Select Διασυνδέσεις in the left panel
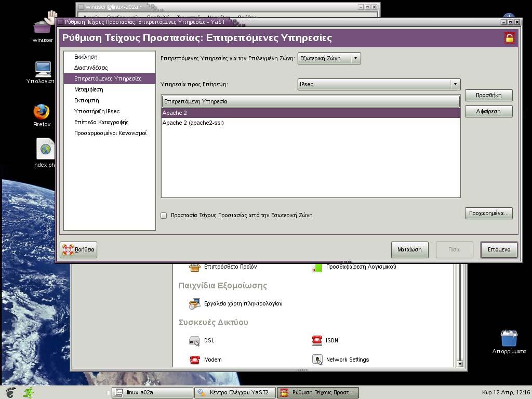The height and width of the screenshot is (399, 532). [109, 68]
